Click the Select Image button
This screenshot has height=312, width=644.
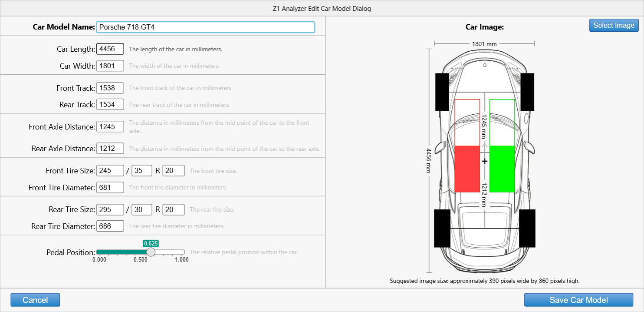(x=614, y=25)
